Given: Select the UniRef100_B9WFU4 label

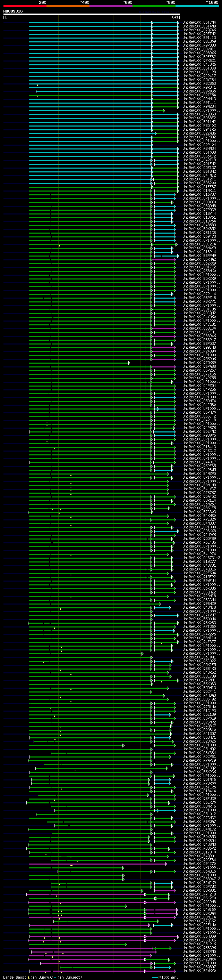Looking at the screenshot, I should coord(199,581).
